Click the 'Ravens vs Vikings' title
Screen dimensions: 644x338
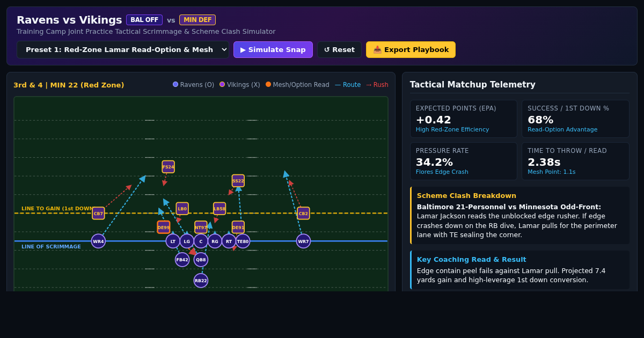click(69, 20)
